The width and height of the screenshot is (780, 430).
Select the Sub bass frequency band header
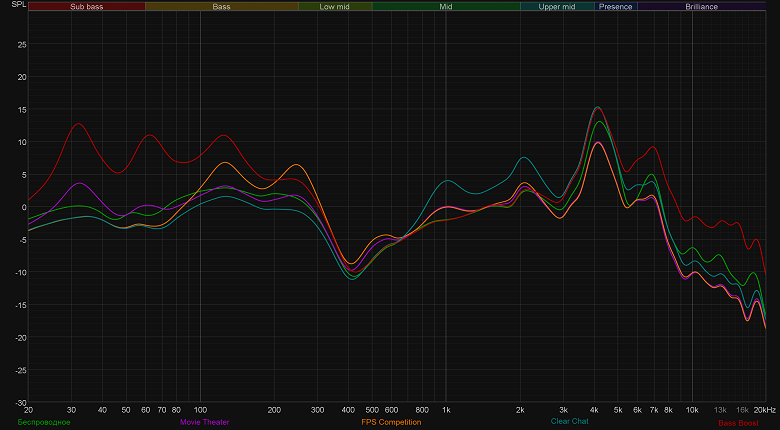pyautogui.click(x=87, y=6)
